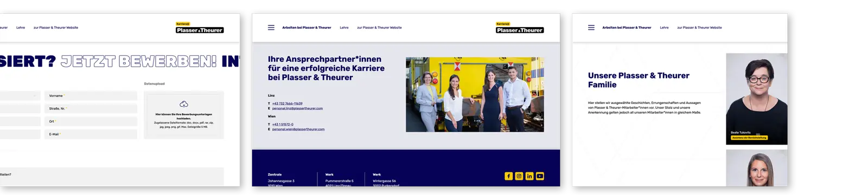Click the 'Assistenz der Bereichsleitung' yellow label

coord(749,138)
